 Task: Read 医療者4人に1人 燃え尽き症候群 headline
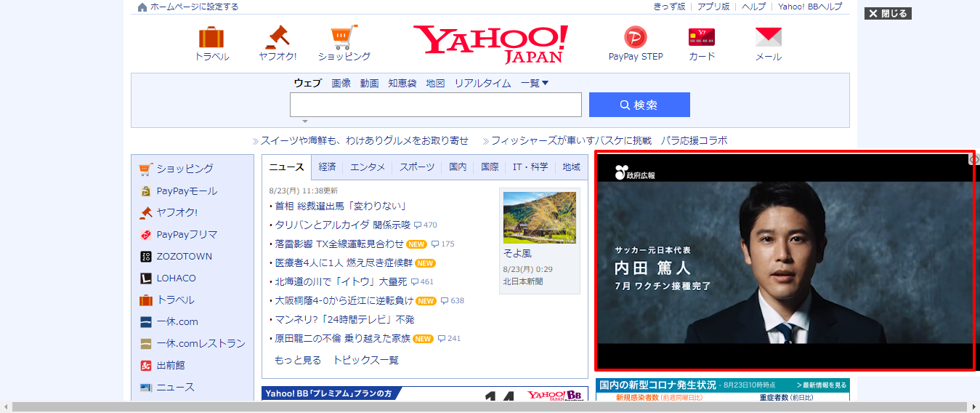click(x=344, y=263)
